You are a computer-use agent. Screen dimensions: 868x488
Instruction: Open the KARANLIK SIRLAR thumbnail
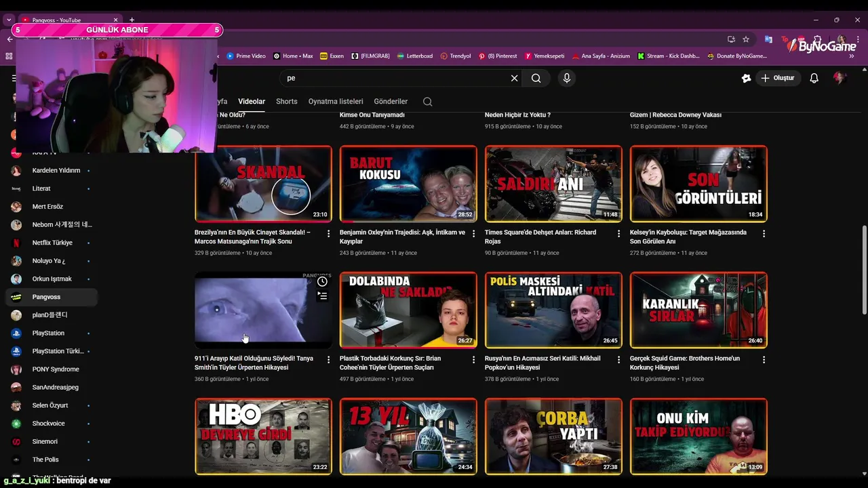698,310
